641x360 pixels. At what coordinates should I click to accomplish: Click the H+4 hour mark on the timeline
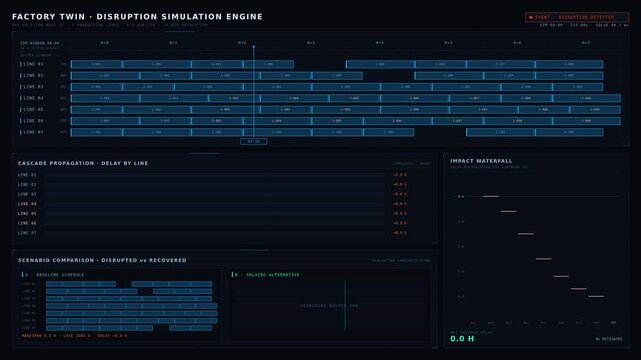[379, 42]
